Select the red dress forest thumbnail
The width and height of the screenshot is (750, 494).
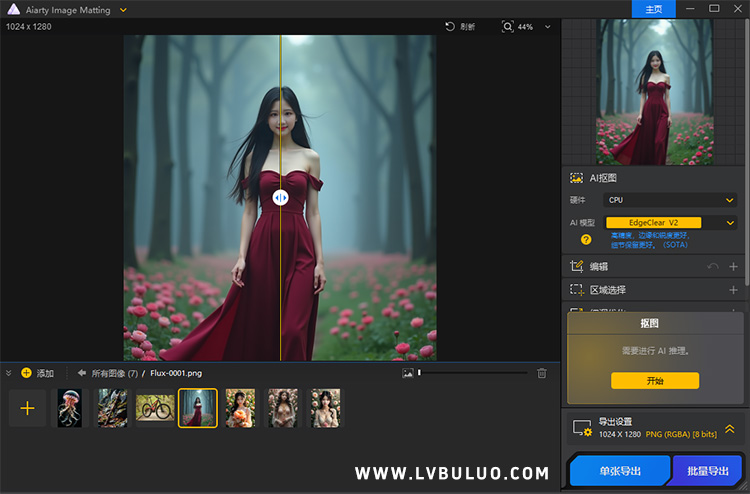[x=198, y=408]
